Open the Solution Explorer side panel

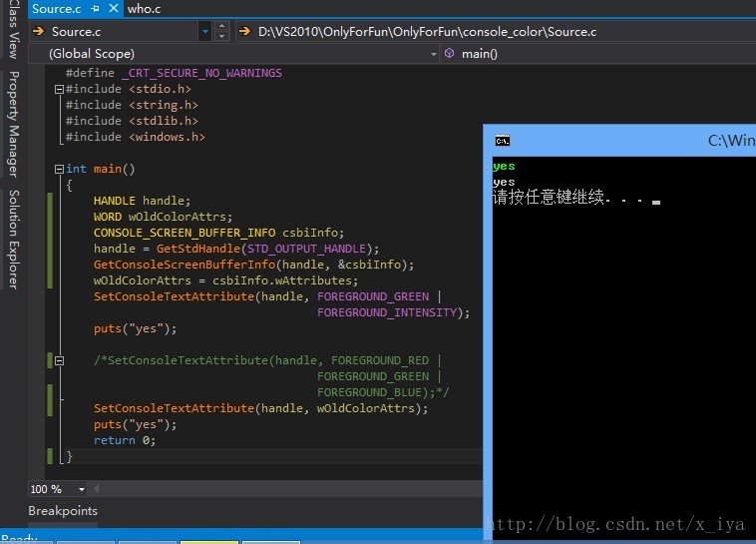pyautogui.click(x=14, y=240)
